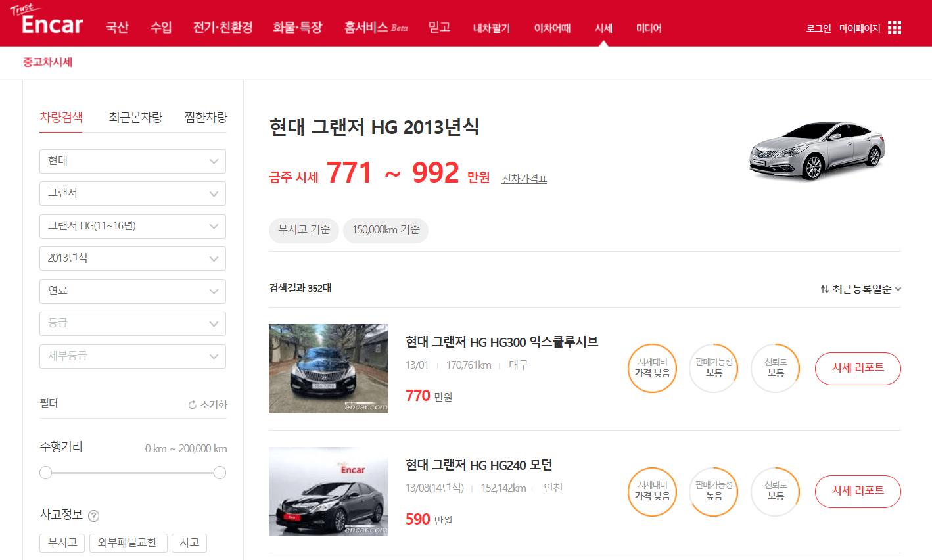Screen dimensions: 932x560
Task: Enable the 외부패널교환 filter
Action: (x=128, y=543)
